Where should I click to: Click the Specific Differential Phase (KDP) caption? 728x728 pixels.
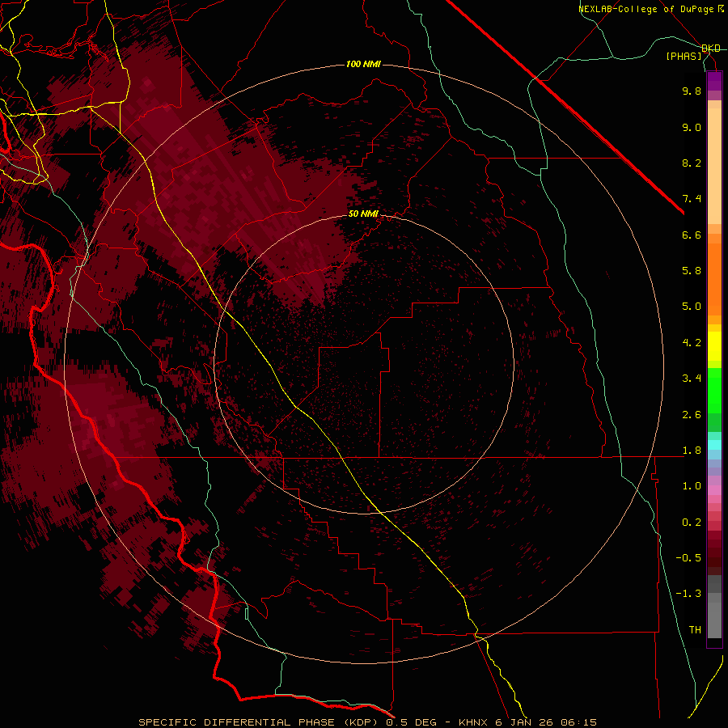click(x=260, y=722)
